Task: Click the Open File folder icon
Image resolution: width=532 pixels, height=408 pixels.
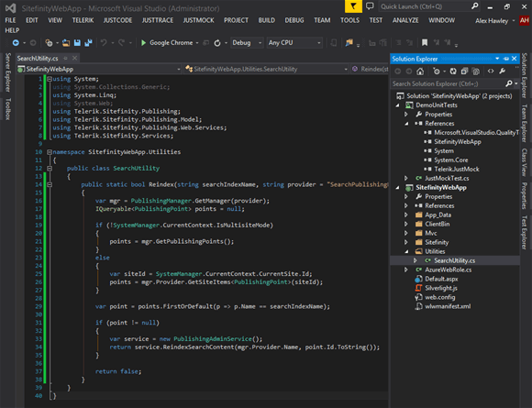Action: 66,43
